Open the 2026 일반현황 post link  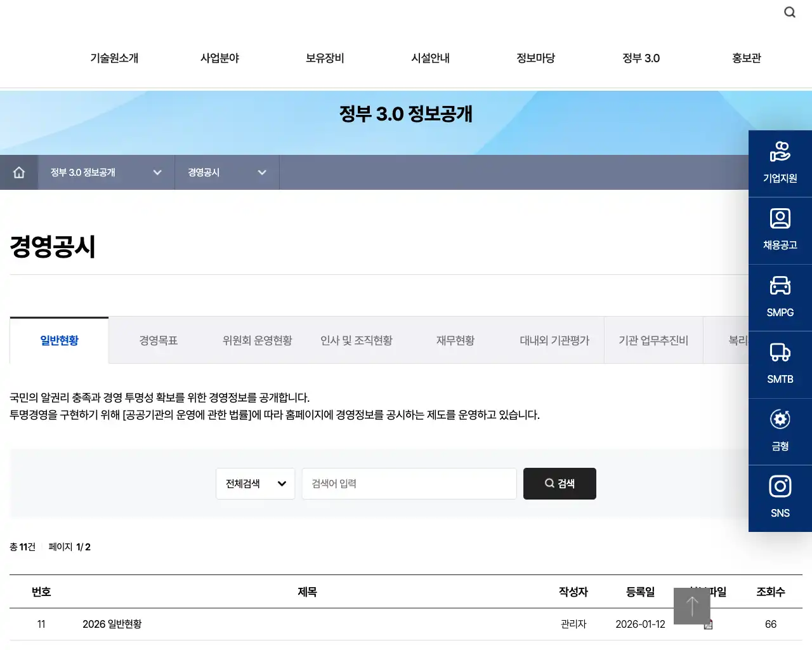pyautogui.click(x=112, y=625)
